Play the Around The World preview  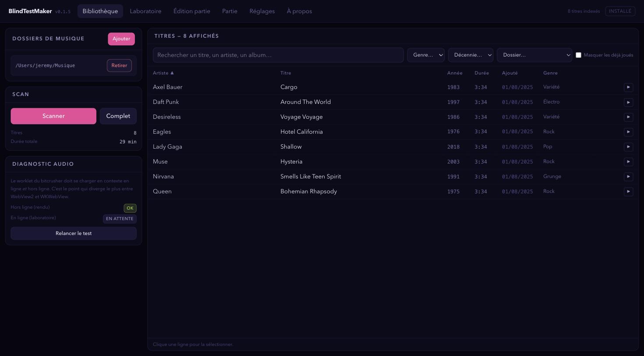(x=628, y=102)
